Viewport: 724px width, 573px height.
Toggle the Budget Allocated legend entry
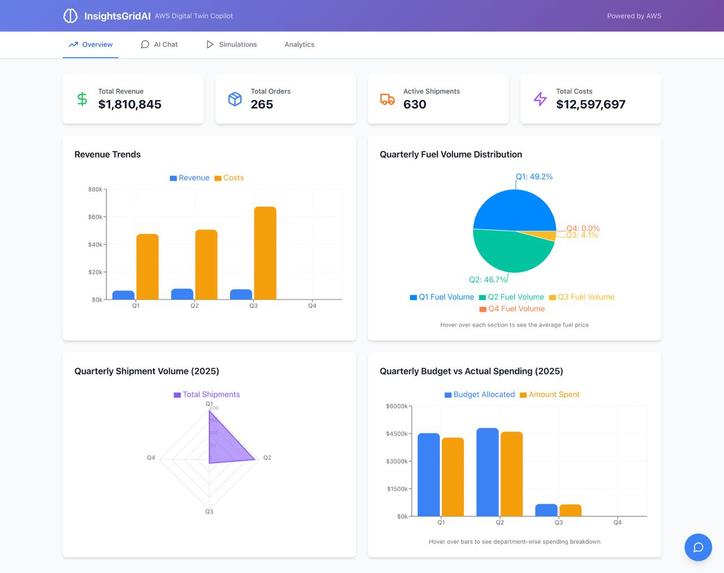479,394
